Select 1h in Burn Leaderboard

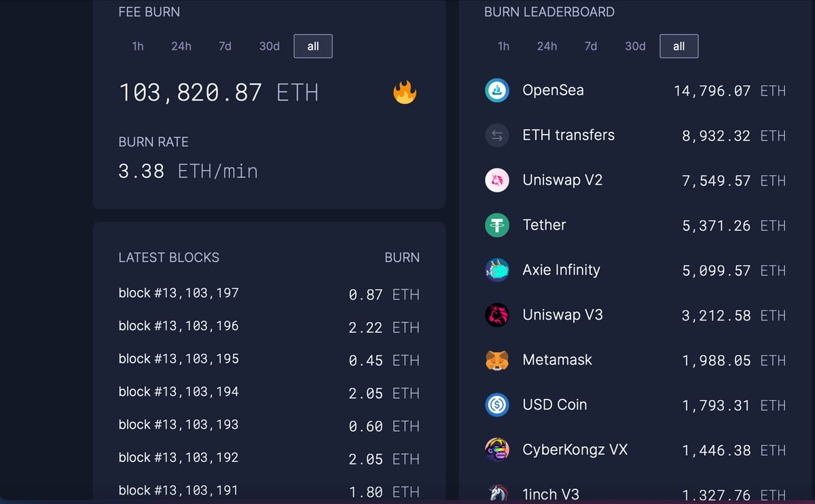tap(503, 46)
